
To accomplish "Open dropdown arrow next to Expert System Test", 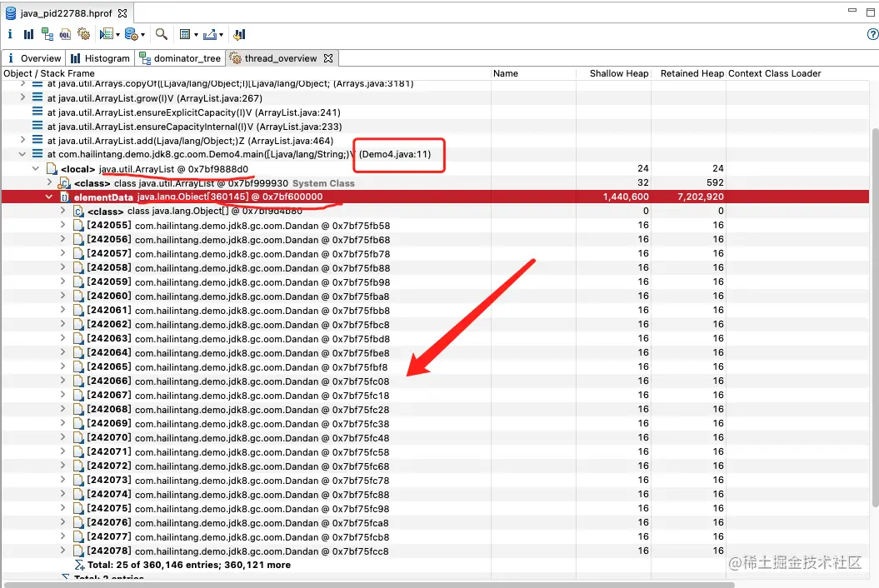I will click(117, 35).
